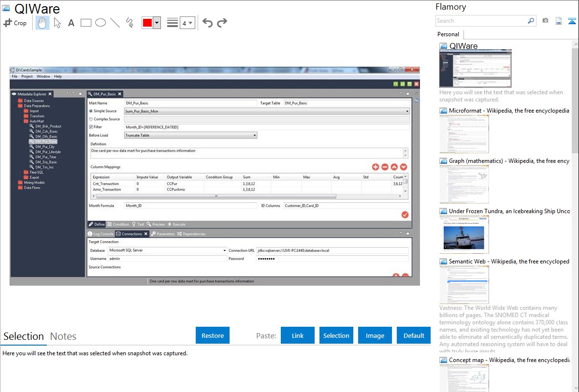Pick the rectangle shape tool
The height and width of the screenshot is (392, 579).
click(x=86, y=23)
